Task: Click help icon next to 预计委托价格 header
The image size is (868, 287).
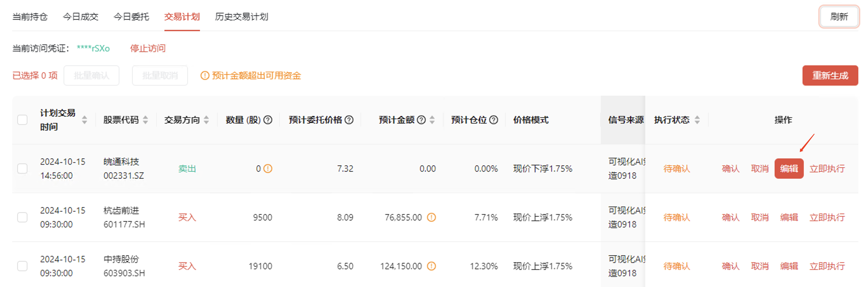Action: pos(349,120)
